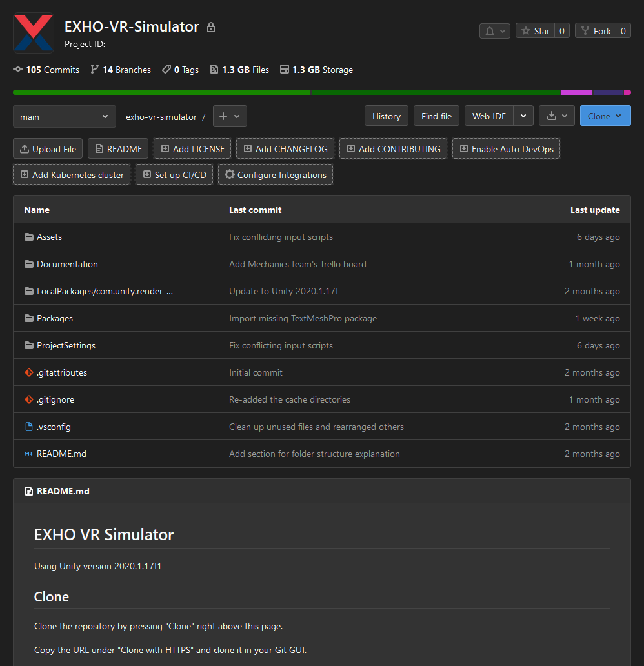
Task: Click the README.md markdown icon in file list
Action: point(28,454)
